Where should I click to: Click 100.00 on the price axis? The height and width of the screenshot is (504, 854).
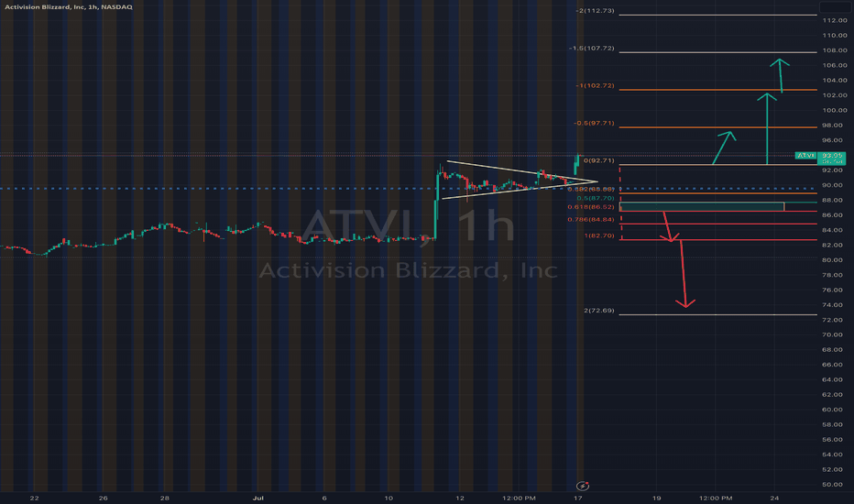tap(835, 111)
